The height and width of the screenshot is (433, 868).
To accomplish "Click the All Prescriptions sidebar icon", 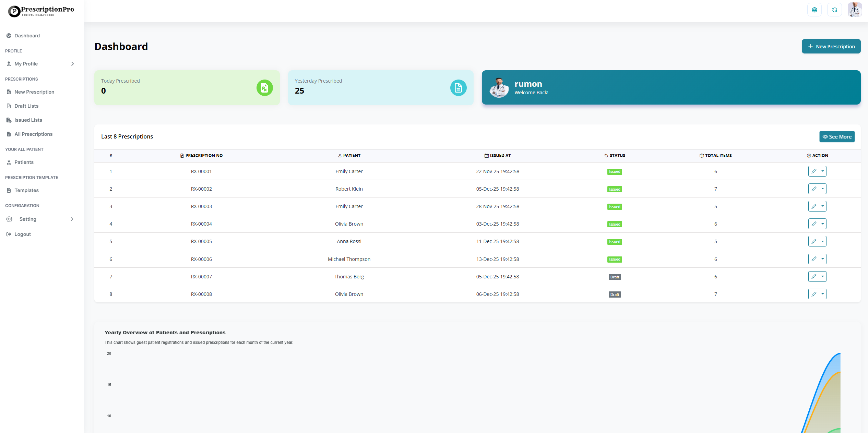I will [9, 134].
